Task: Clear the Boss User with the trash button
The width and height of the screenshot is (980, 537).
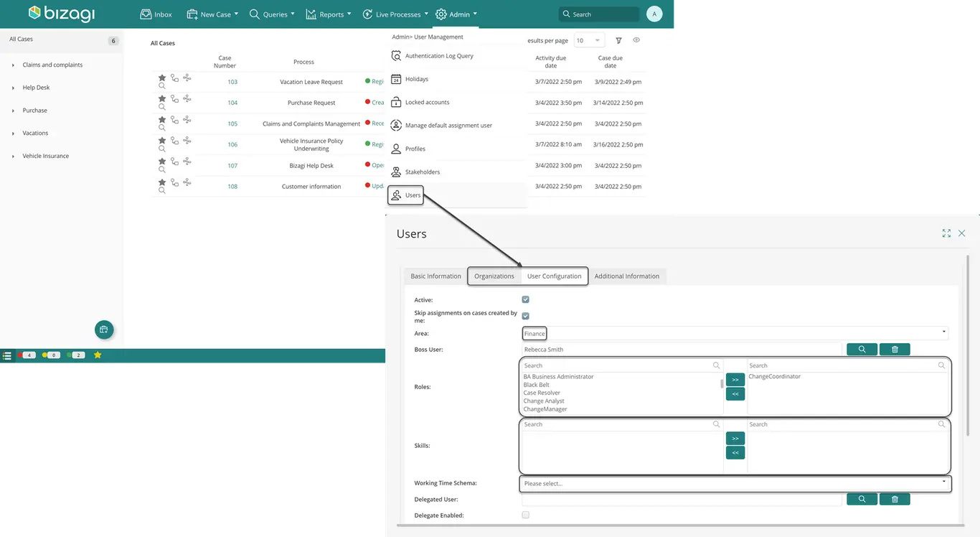Action: click(895, 350)
